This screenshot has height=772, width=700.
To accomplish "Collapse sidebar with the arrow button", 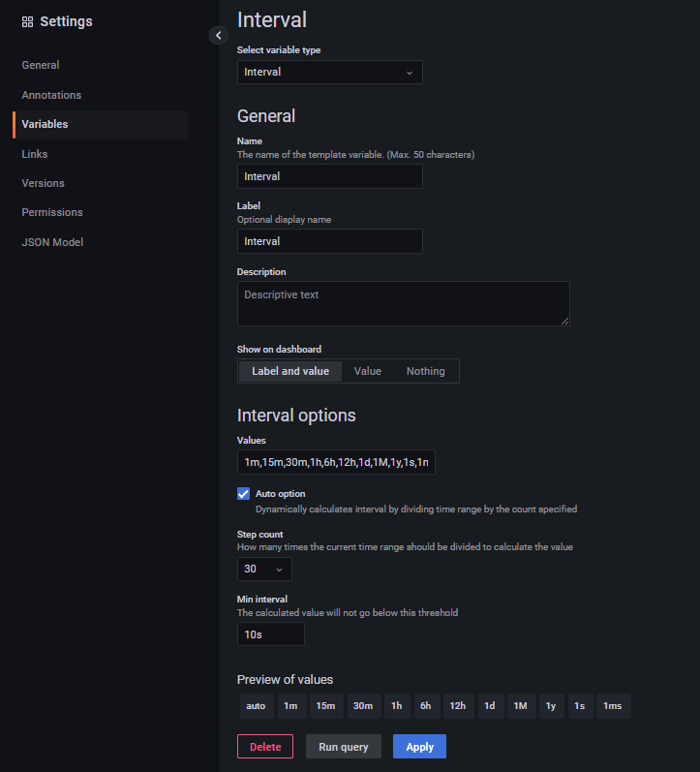I will [218, 35].
